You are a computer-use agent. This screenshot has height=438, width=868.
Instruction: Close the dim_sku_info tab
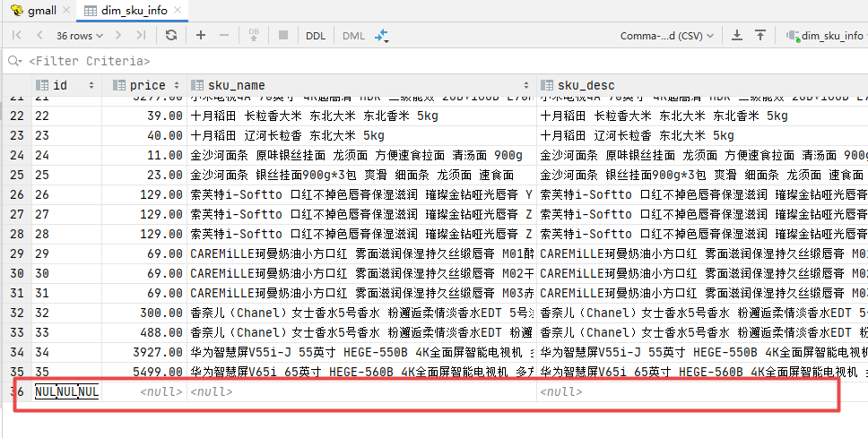(x=178, y=11)
